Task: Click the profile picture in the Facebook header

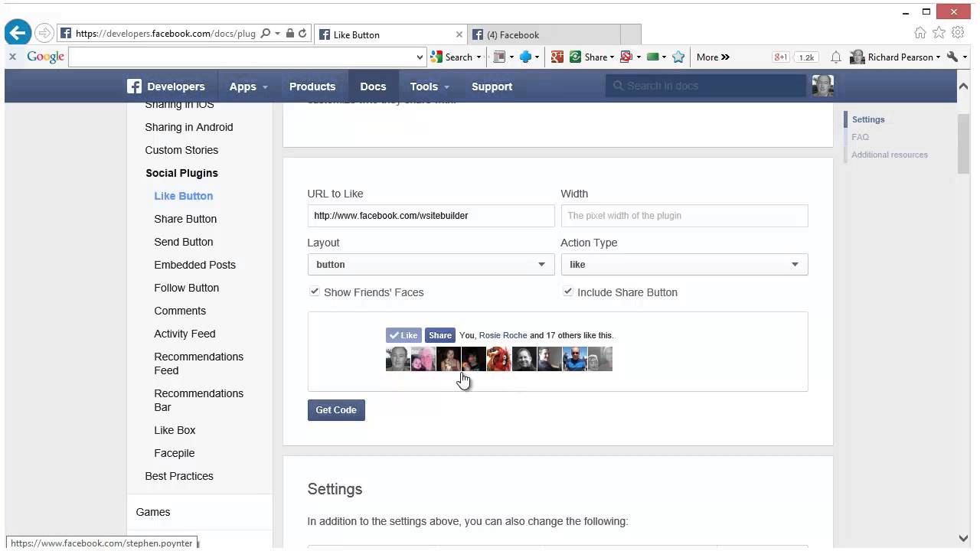Action: [822, 86]
